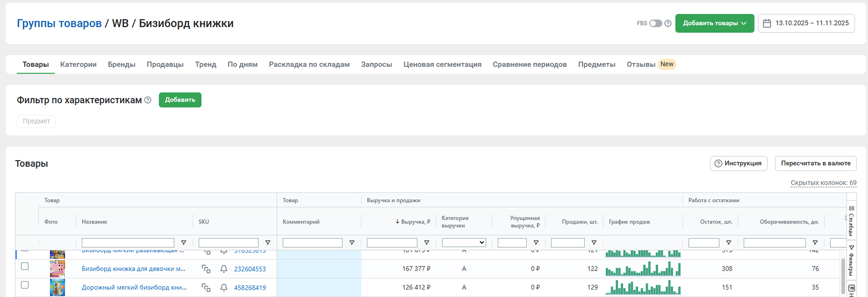
Task: Click filter funnel icon for Название column
Action: click(x=184, y=242)
